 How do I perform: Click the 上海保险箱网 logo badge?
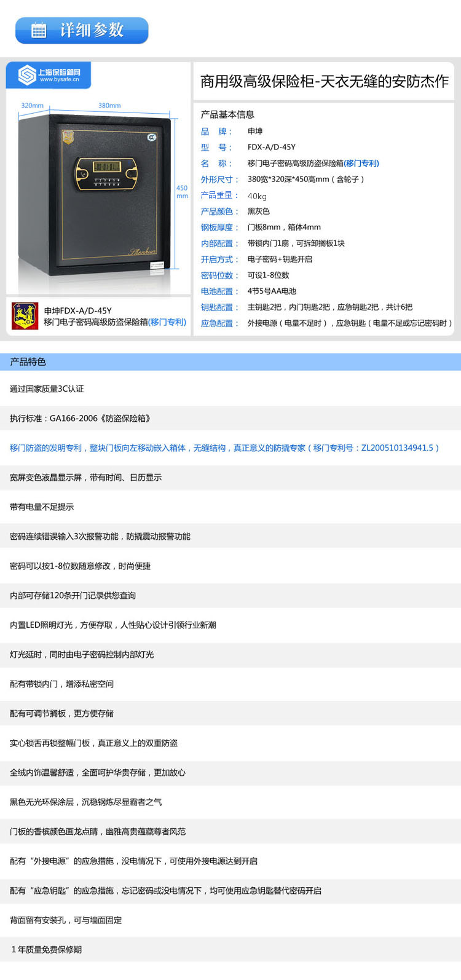click(x=48, y=75)
